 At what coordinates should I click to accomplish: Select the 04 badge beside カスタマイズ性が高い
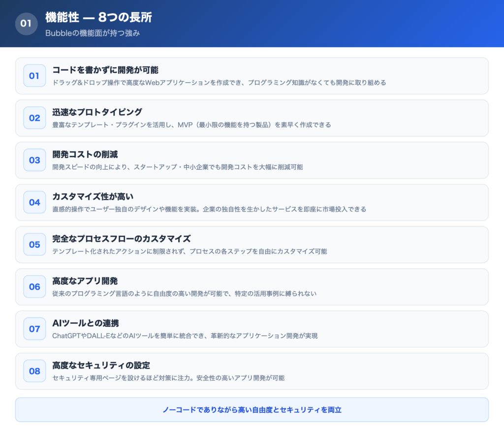(x=34, y=202)
